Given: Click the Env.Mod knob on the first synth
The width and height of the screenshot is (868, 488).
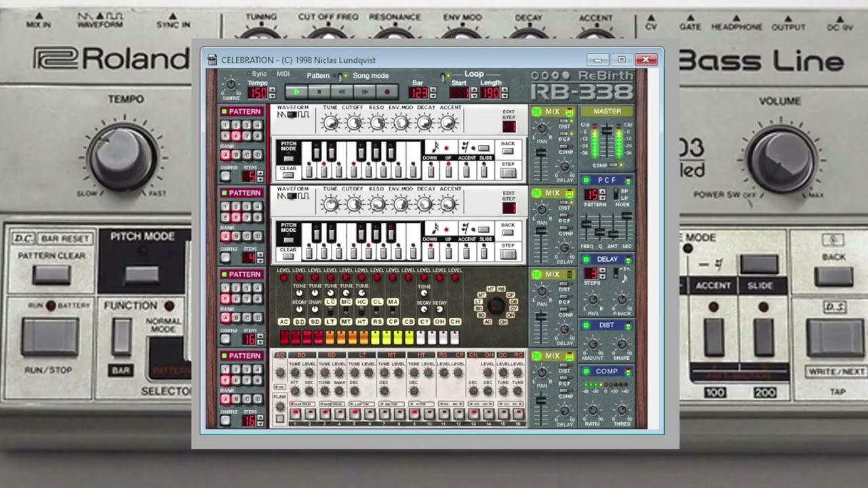Looking at the screenshot, I should coord(401,123).
